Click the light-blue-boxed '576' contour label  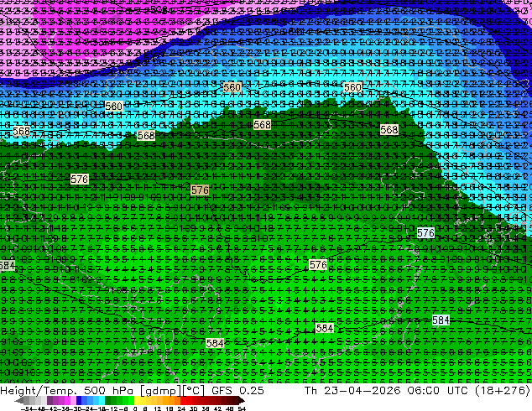point(425,233)
